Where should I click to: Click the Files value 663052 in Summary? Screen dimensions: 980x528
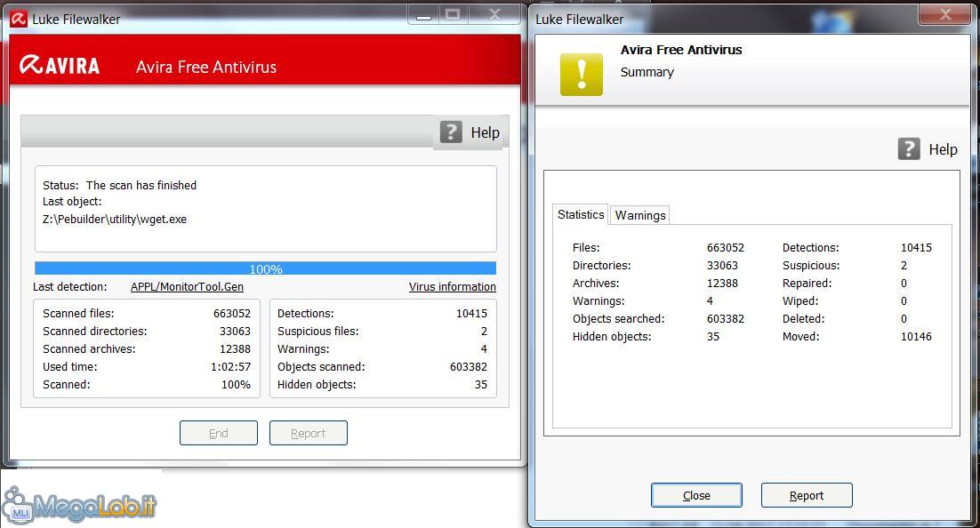pos(726,248)
